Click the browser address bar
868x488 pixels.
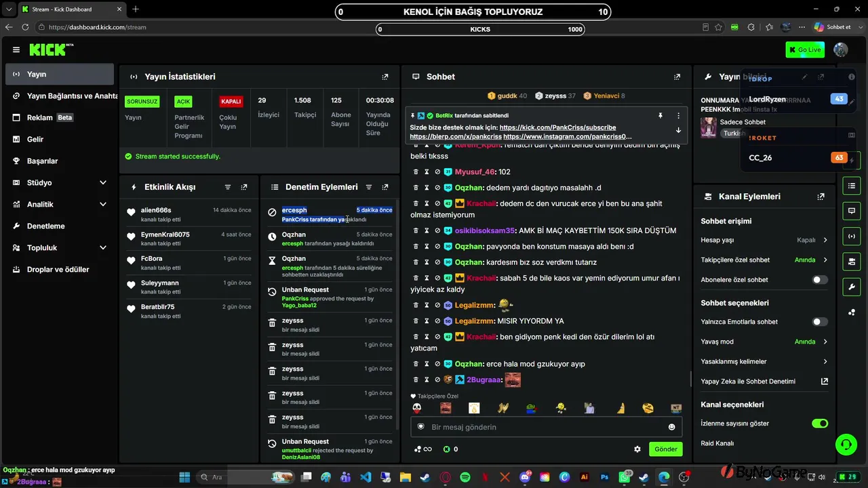pos(366,27)
